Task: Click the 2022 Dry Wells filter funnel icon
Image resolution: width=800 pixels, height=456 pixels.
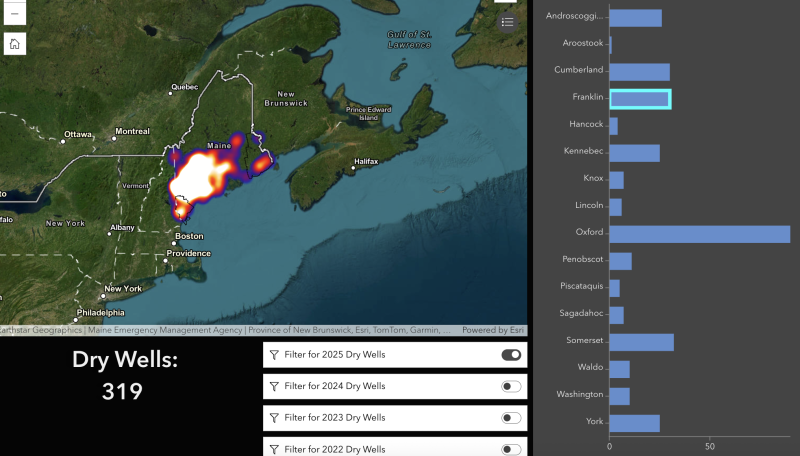Action: (274, 447)
